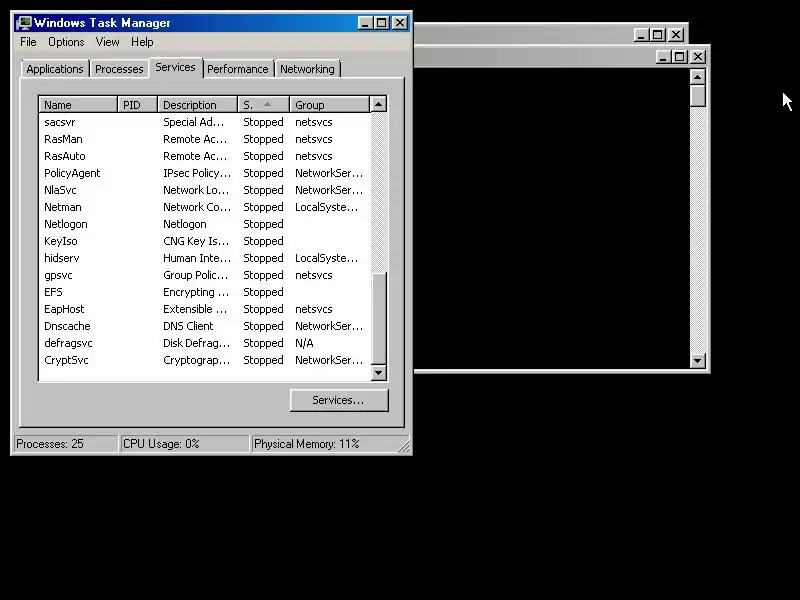The image size is (800, 600).
Task: Maximize the rearmost background window
Action: (658, 35)
